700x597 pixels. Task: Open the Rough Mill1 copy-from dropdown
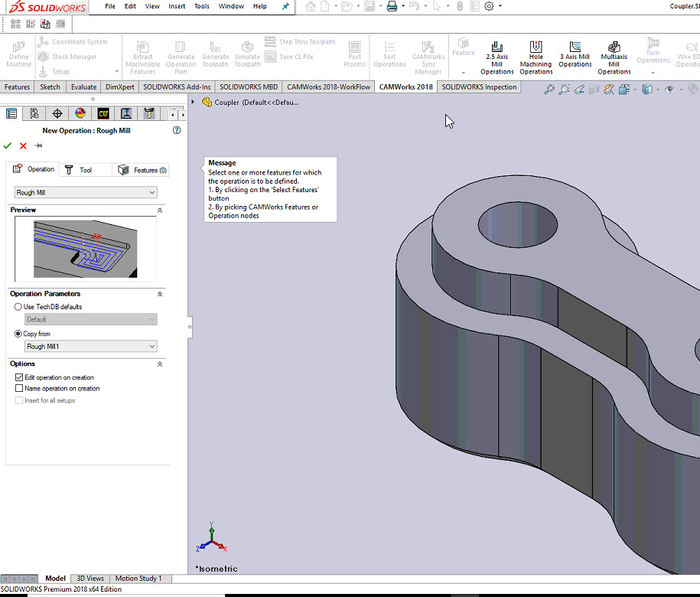point(90,346)
